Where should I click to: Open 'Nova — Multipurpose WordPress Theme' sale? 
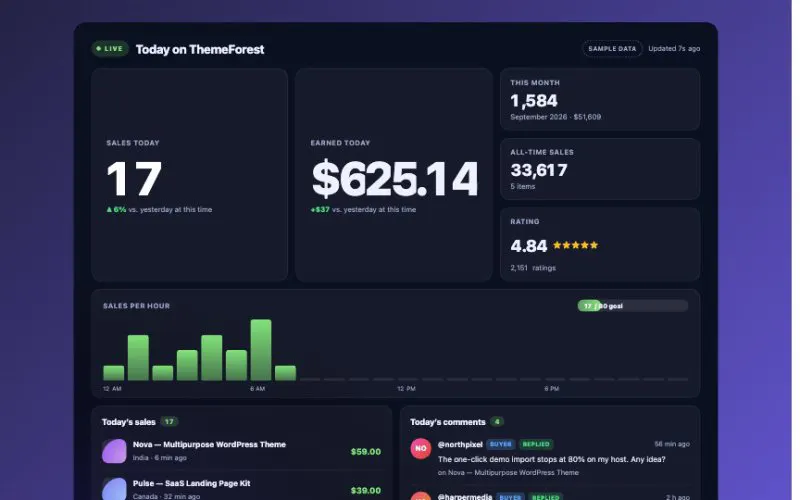(209, 444)
